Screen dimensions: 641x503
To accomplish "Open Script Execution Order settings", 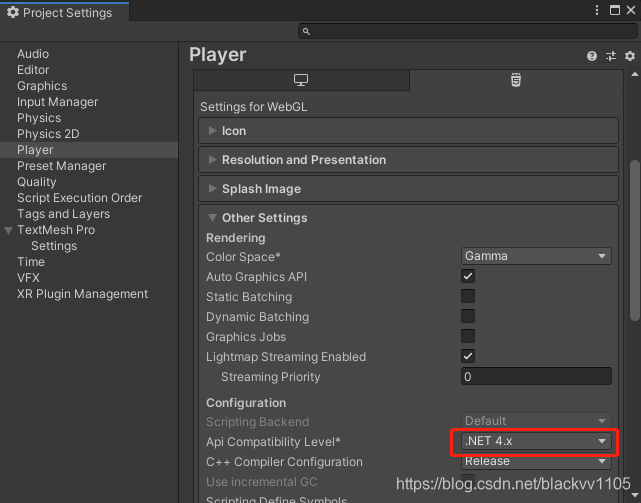I will (x=79, y=198).
